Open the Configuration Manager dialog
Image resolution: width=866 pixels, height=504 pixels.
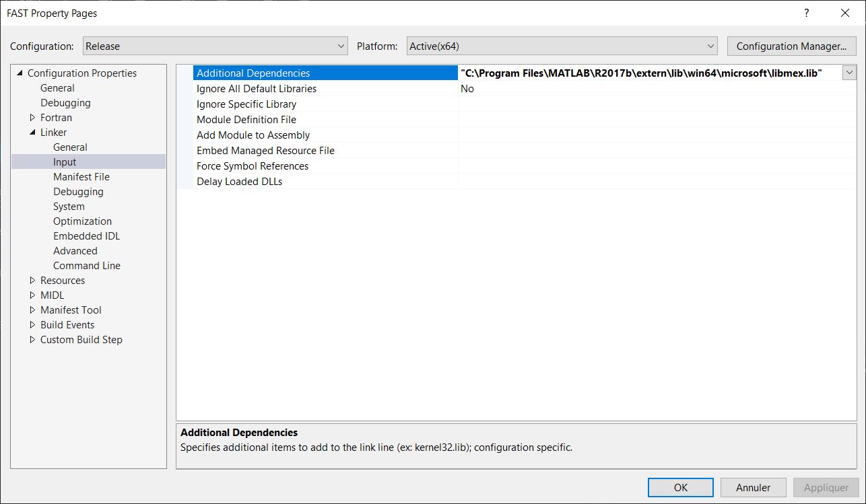click(x=791, y=46)
